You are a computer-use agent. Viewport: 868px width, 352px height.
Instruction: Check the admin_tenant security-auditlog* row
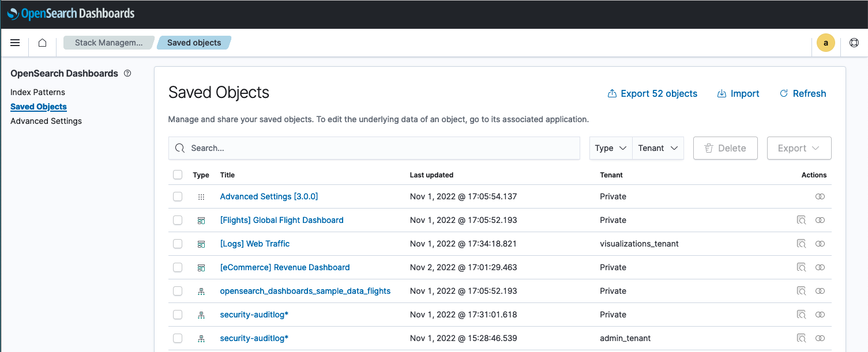(x=178, y=338)
